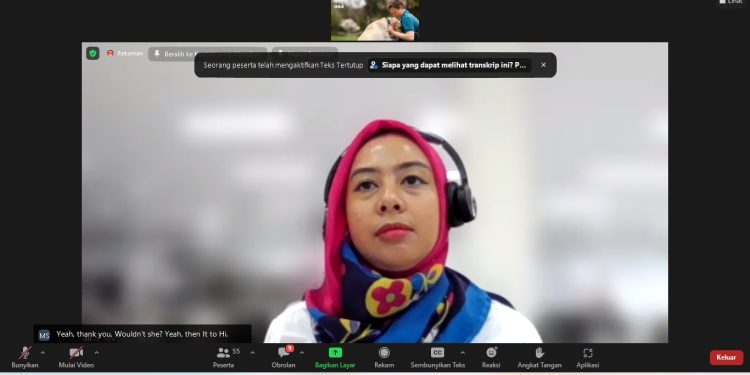Expand chat options arrow beside Obrolan

[x=302, y=353]
